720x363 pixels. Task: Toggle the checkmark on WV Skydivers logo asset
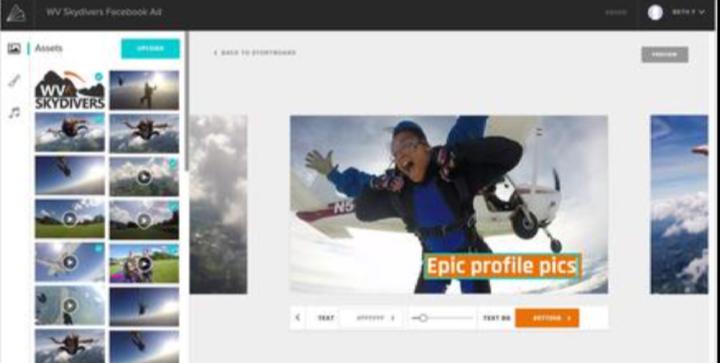tap(98, 77)
